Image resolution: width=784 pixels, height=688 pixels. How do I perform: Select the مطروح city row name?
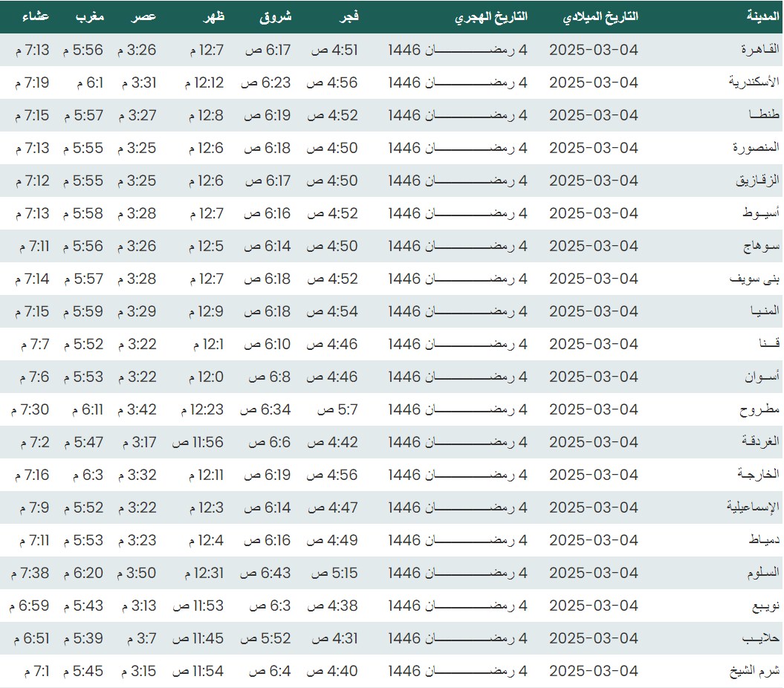coord(759,409)
